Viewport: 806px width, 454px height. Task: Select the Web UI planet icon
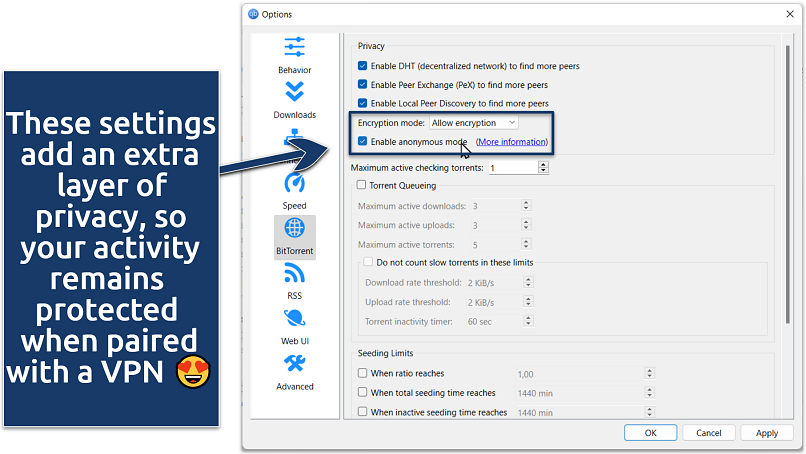(x=294, y=319)
